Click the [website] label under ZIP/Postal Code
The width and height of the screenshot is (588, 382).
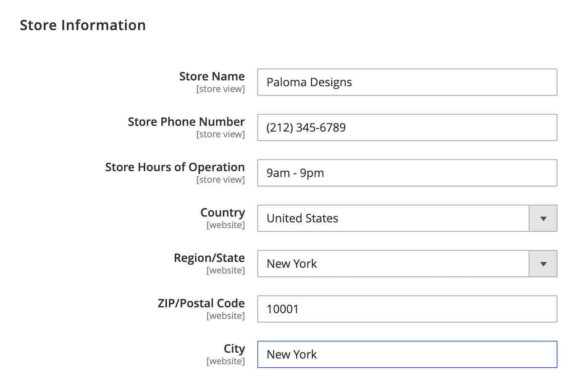coord(226,316)
